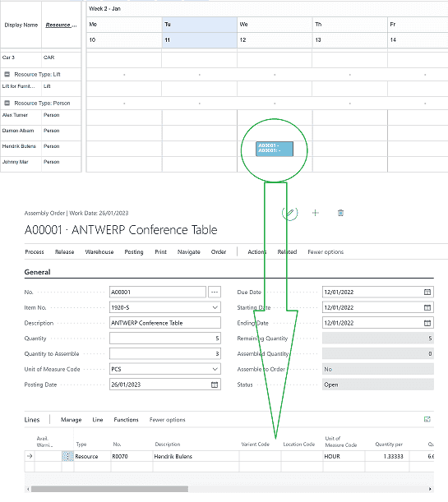The image size is (448, 502).
Task: Open the Due Date calendar picker
Action: (x=427, y=292)
